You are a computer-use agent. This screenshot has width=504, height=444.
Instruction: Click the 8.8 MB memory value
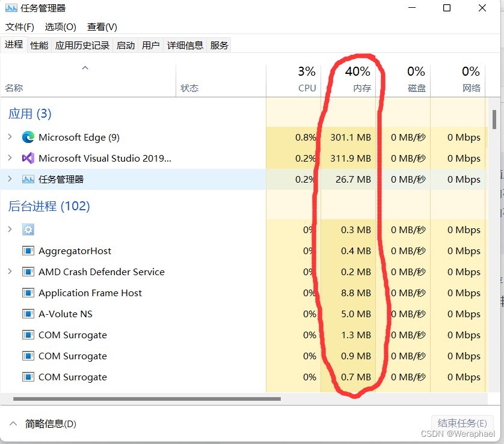[x=356, y=293]
